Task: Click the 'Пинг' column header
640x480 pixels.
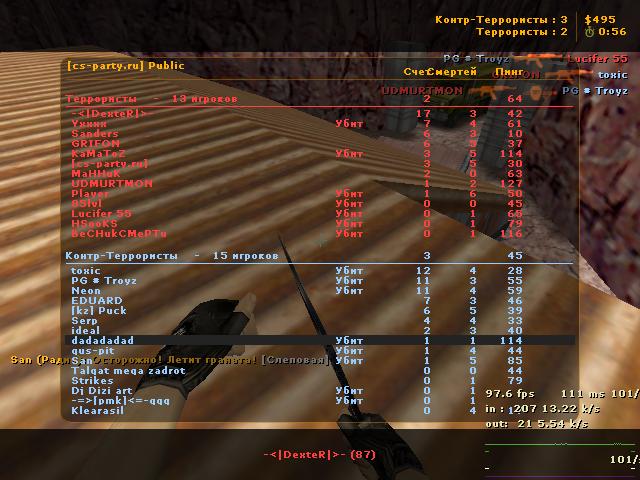Action: tap(509, 72)
